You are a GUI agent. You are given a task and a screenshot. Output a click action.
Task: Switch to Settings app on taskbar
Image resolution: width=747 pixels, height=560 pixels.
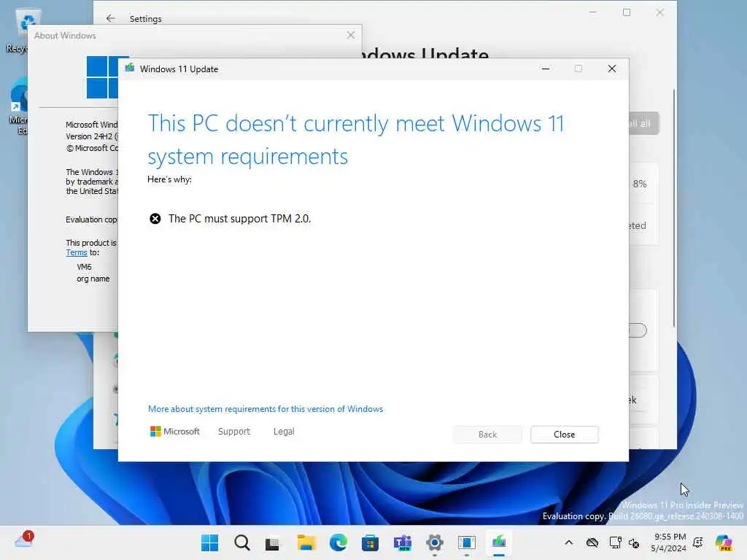(x=435, y=542)
